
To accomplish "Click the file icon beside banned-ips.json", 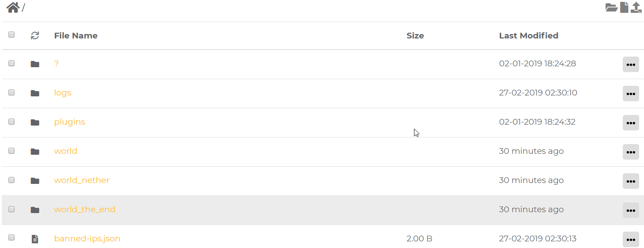I will pos(35,239).
